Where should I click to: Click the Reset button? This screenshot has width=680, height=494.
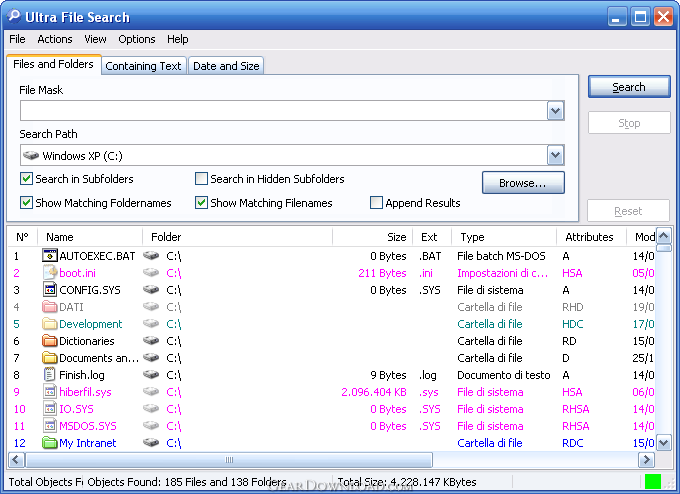628,211
